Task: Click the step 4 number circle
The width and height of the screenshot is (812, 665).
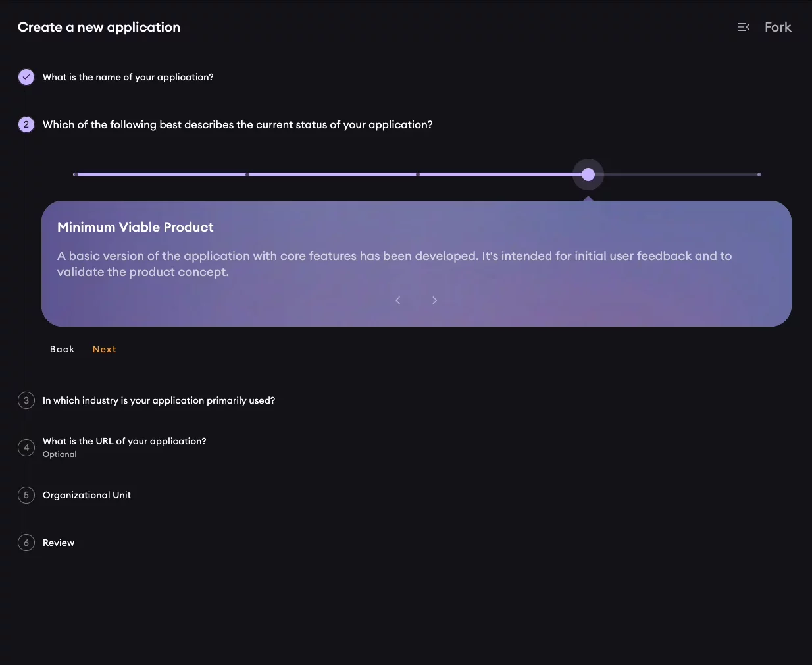Action: [x=26, y=448]
